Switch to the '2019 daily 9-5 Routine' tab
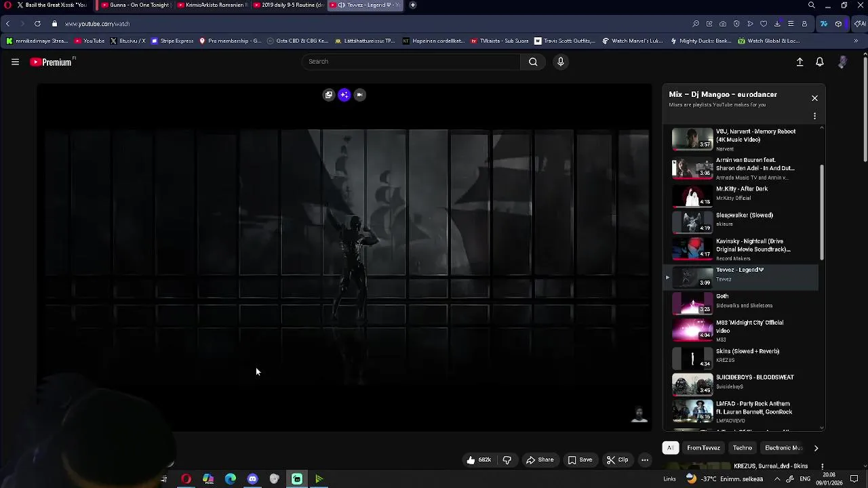Screen dimensions: 868x488 click(x=288, y=5)
